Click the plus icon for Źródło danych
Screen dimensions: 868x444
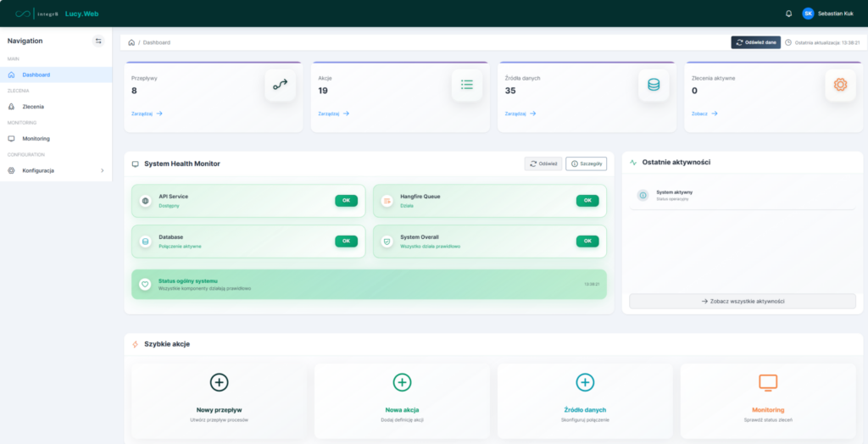click(x=585, y=382)
